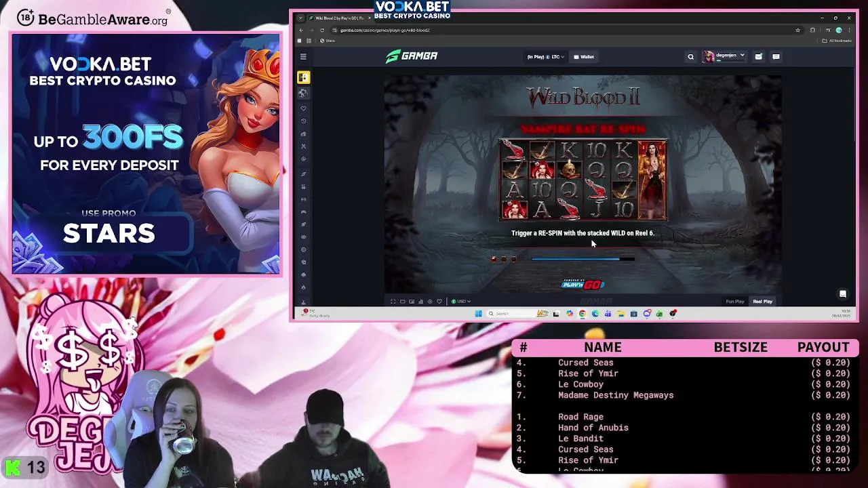Click 'Madame Destiny Megaways' leaderboard entry
Image resolution: width=868 pixels, height=488 pixels.
click(616, 395)
